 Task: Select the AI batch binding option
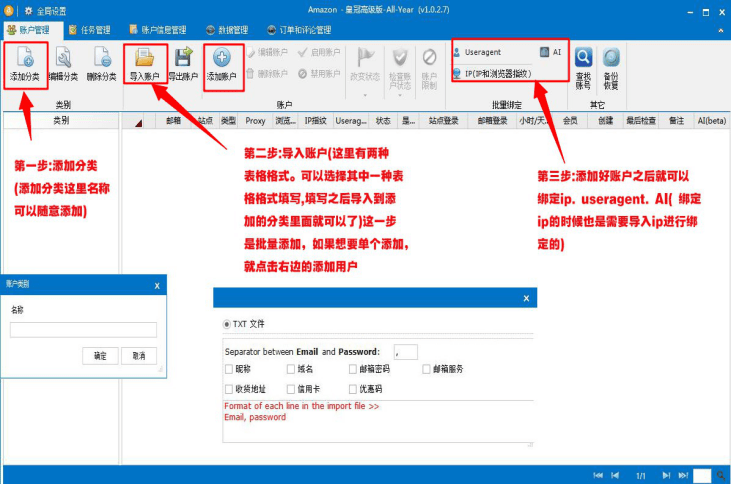click(x=551, y=52)
